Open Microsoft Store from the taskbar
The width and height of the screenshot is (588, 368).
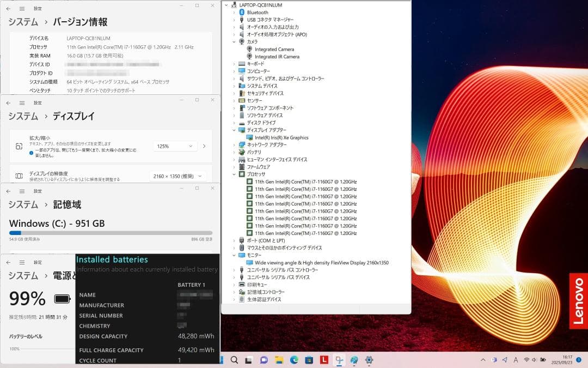pos(309,360)
